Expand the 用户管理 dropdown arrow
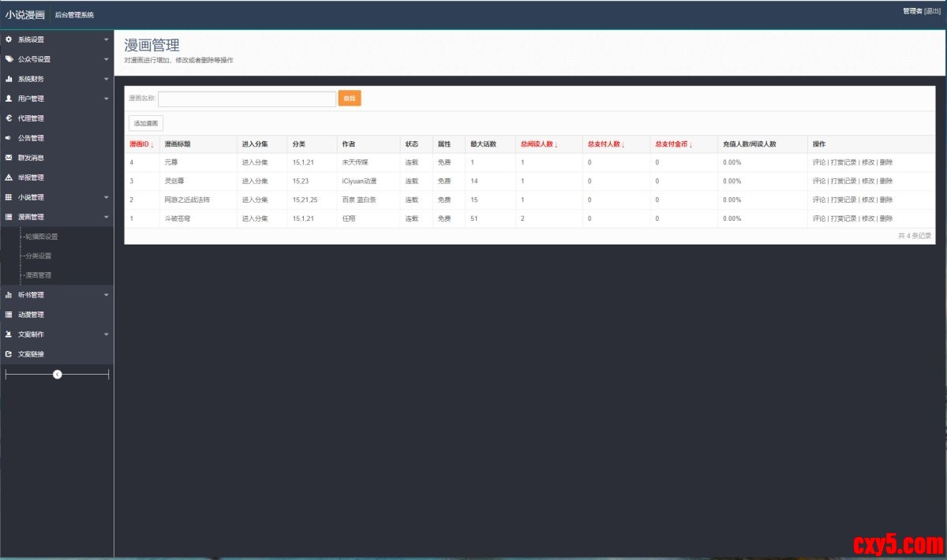The height and width of the screenshot is (560, 947). [107, 99]
